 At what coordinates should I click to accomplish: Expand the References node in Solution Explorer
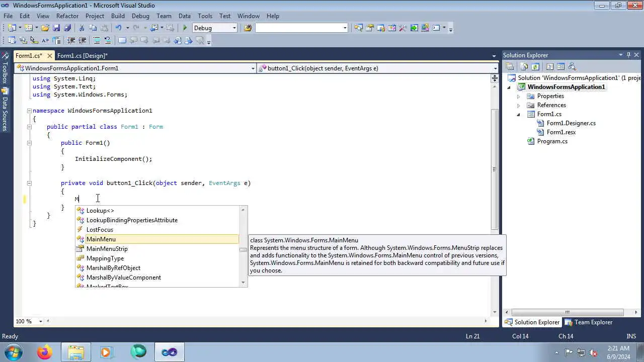pyautogui.click(x=518, y=105)
